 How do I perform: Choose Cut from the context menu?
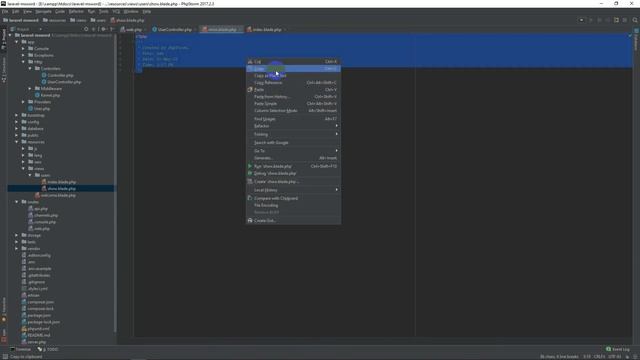pos(293,62)
